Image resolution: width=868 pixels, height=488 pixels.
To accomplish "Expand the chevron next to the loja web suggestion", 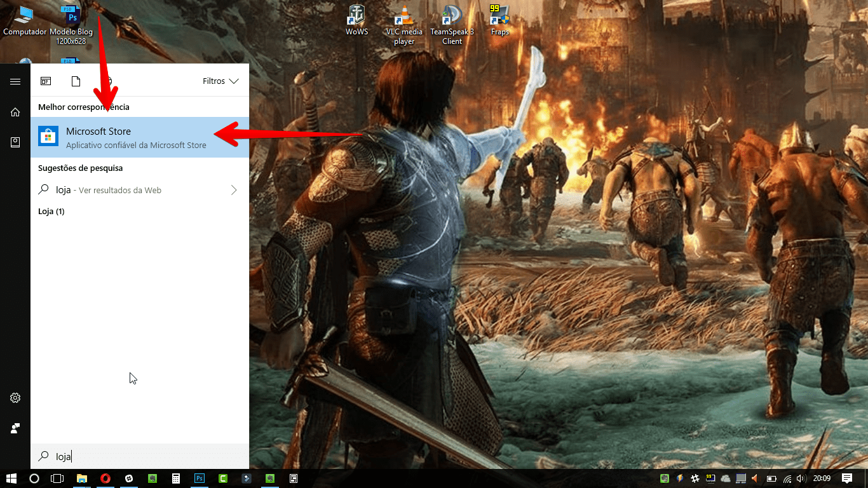I will 234,190.
